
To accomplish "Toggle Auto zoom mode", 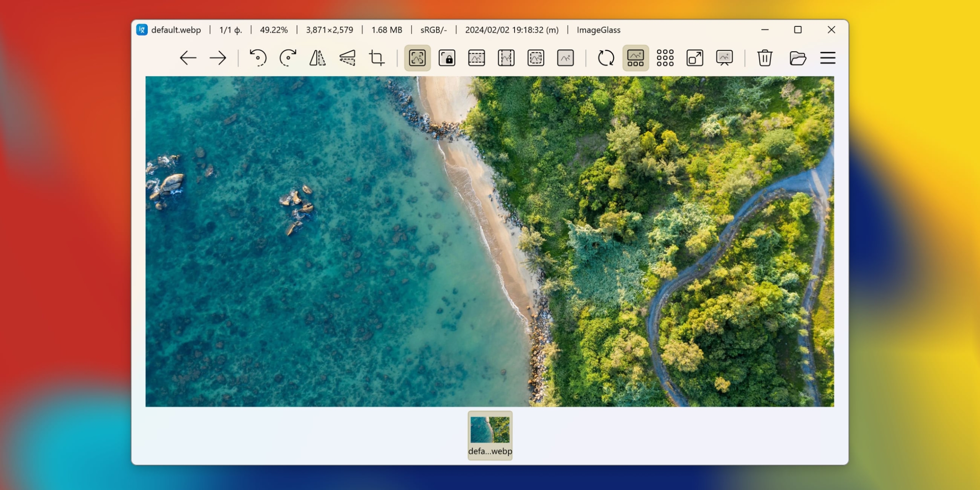I will click(417, 58).
